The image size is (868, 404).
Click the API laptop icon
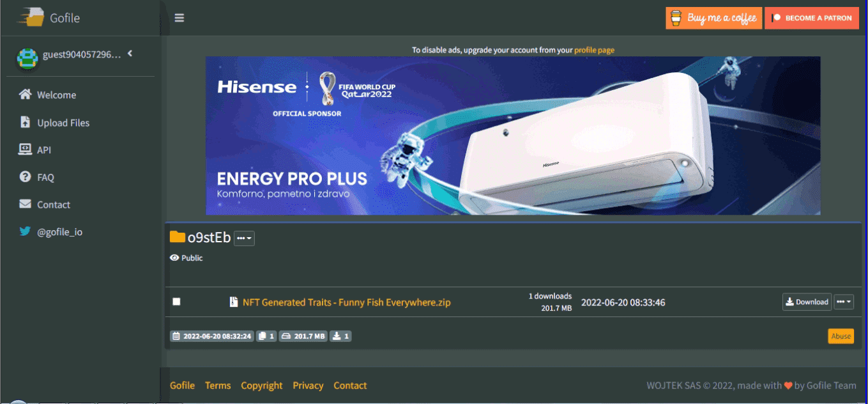pos(26,150)
